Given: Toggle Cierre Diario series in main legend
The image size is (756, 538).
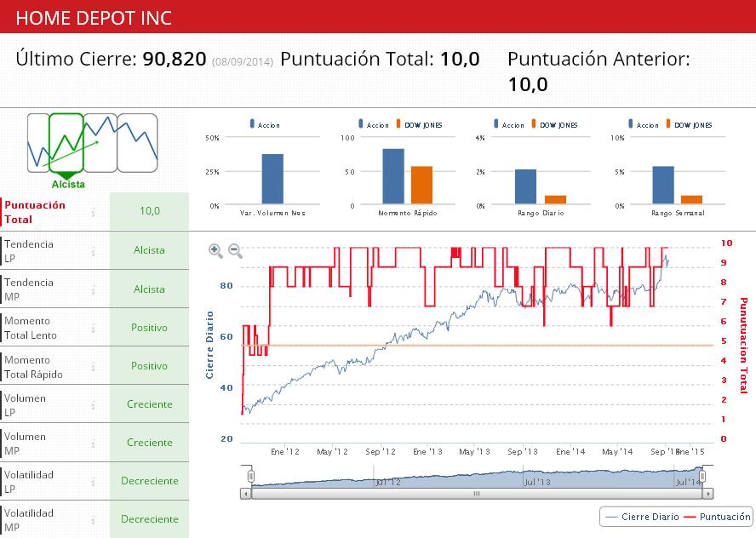Looking at the screenshot, I should tap(642, 517).
